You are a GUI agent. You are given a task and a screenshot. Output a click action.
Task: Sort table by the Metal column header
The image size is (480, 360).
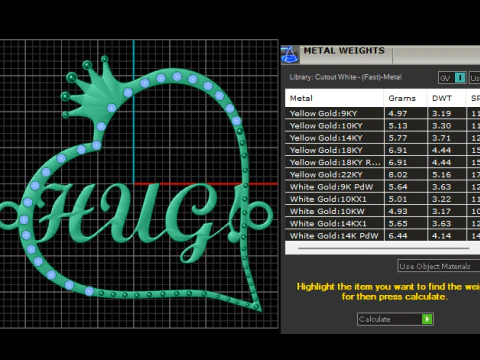pyautogui.click(x=334, y=98)
